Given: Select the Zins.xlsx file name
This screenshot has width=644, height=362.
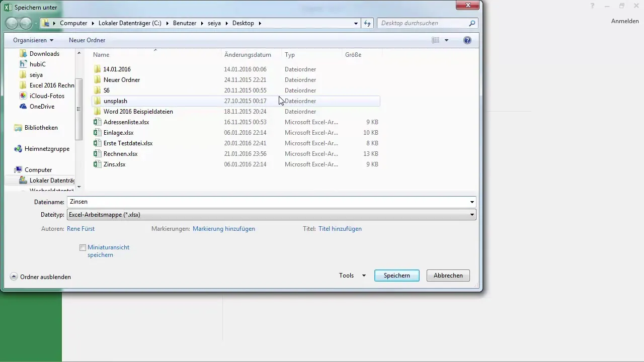Looking at the screenshot, I should pos(115,164).
